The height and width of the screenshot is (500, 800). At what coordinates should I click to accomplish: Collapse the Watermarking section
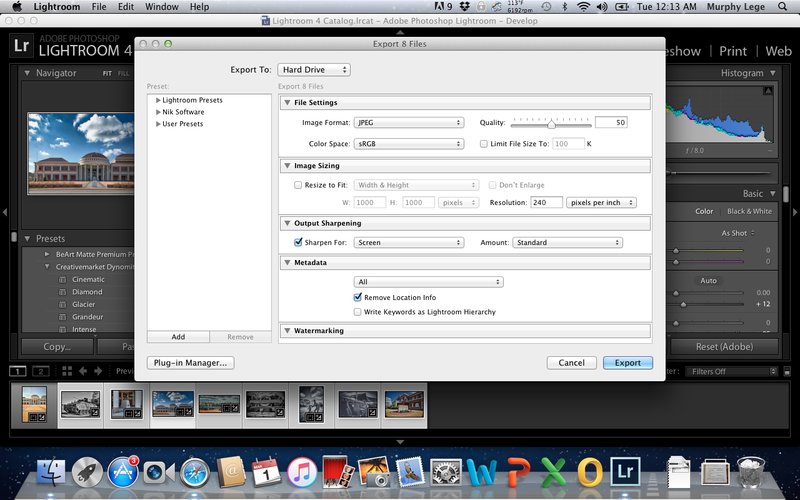[x=287, y=331]
